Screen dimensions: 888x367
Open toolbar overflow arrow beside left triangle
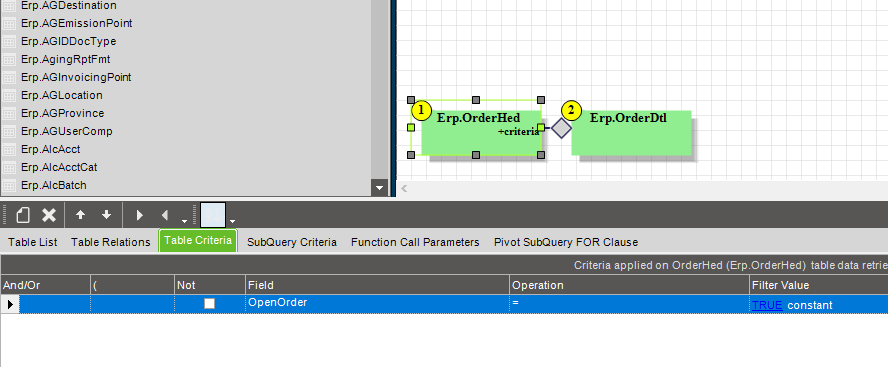184,221
